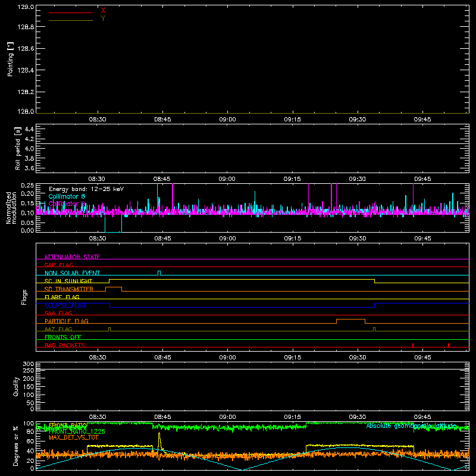Click the FRONT_RATIO_1225 legend label
476x476 pixels.
point(77,431)
